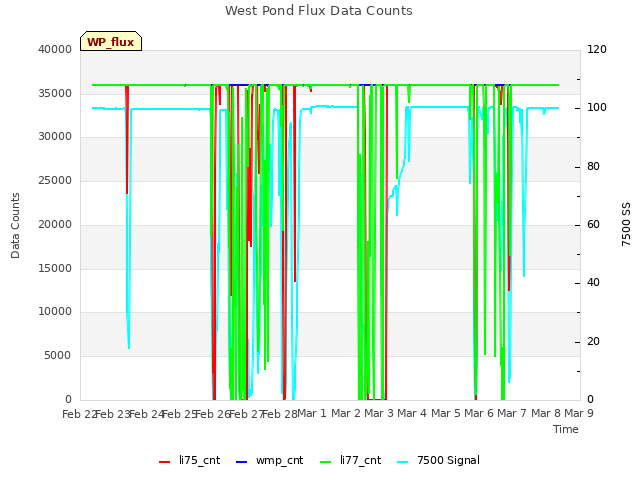Image resolution: width=640 pixels, height=480 pixels.
Task: Click the 10000 left axis tick label
Action: coord(55,312)
